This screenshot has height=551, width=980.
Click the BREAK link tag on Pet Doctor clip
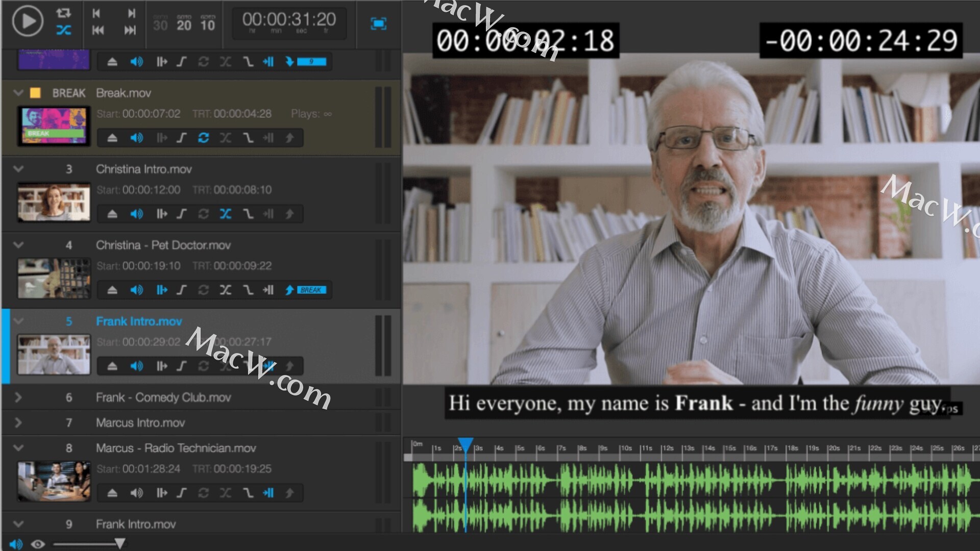pyautogui.click(x=311, y=290)
